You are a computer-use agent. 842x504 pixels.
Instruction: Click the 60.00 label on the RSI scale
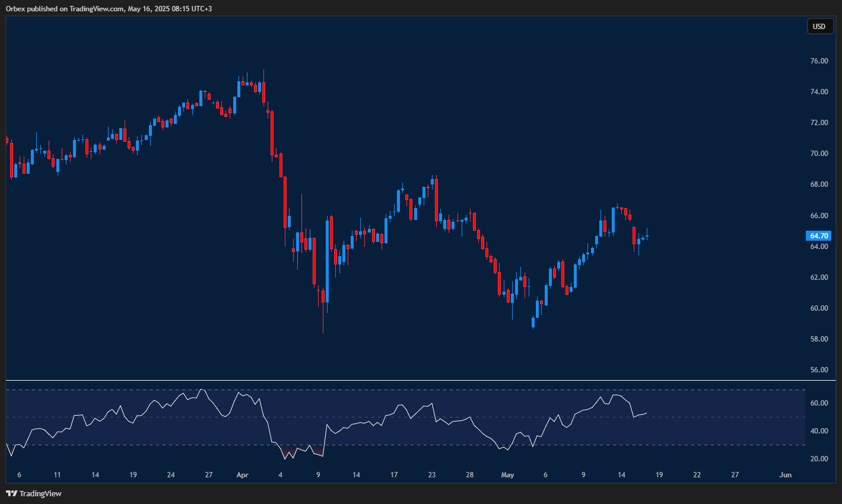[819, 403]
